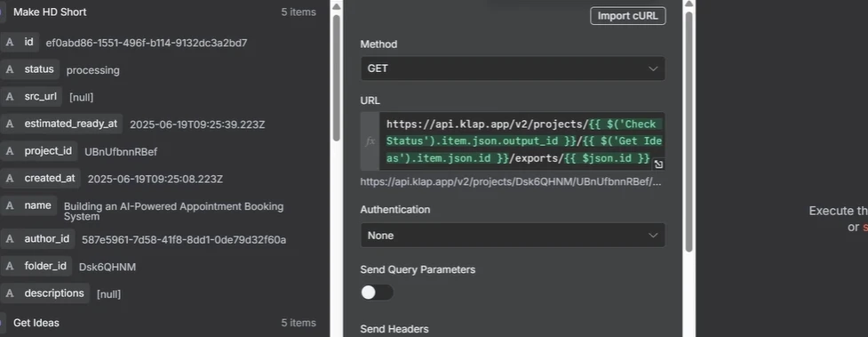
Task: Click the 5 items count next to Make HD Short
Action: pyautogui.click(x=299, y=12)
